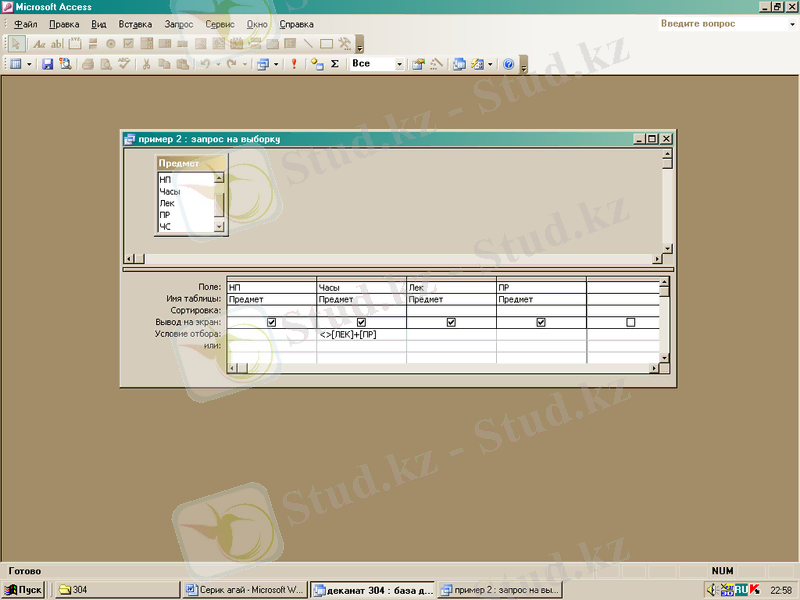Image resolution: width=800 pixels, height=600 pixels.
Task: Open the Properties icon in toolbar
Action: 418,64
